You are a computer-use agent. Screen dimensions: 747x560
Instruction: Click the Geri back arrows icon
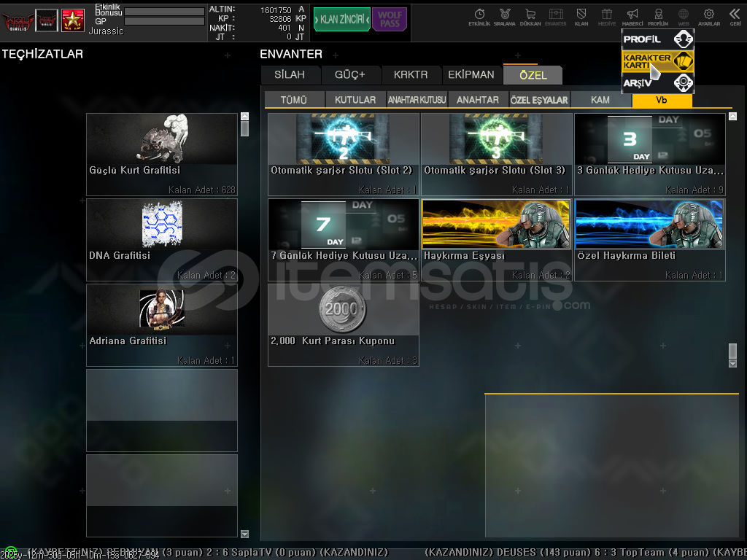pos(735,16)
